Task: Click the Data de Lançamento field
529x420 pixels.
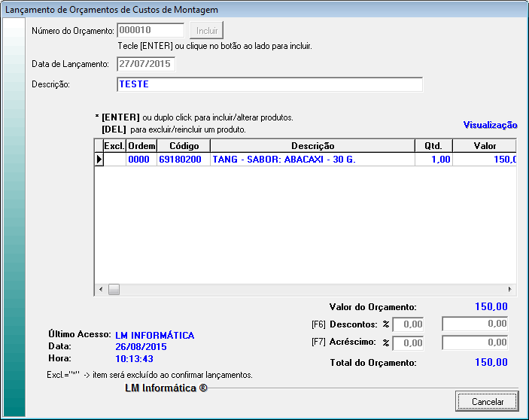Action: pos(146,64)
